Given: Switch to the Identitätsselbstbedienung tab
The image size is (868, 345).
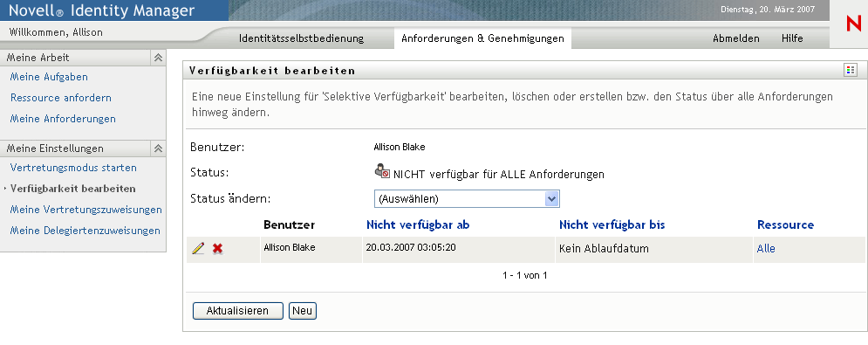Looking at the screenshot, I should click(301, 38).
